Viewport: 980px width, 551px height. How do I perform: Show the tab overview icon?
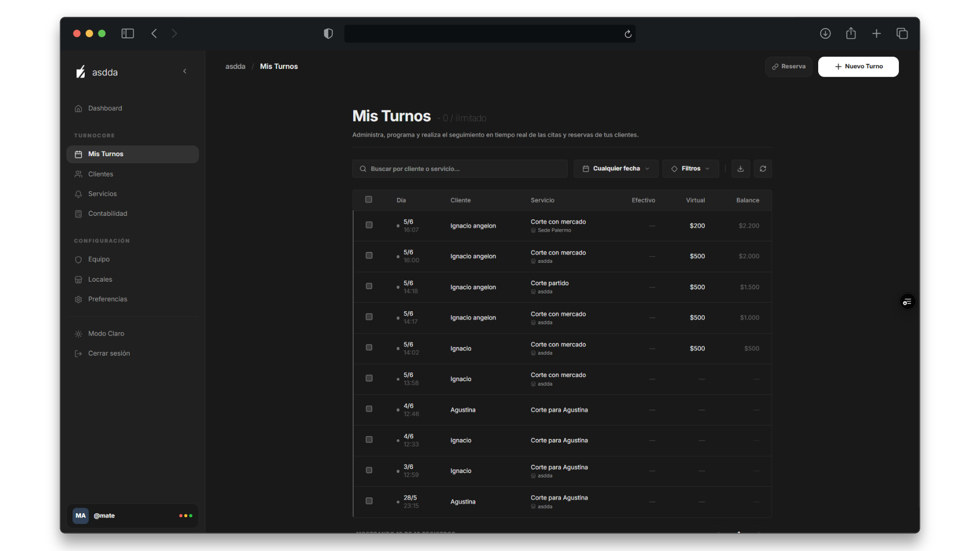click(x=902, y=34)
